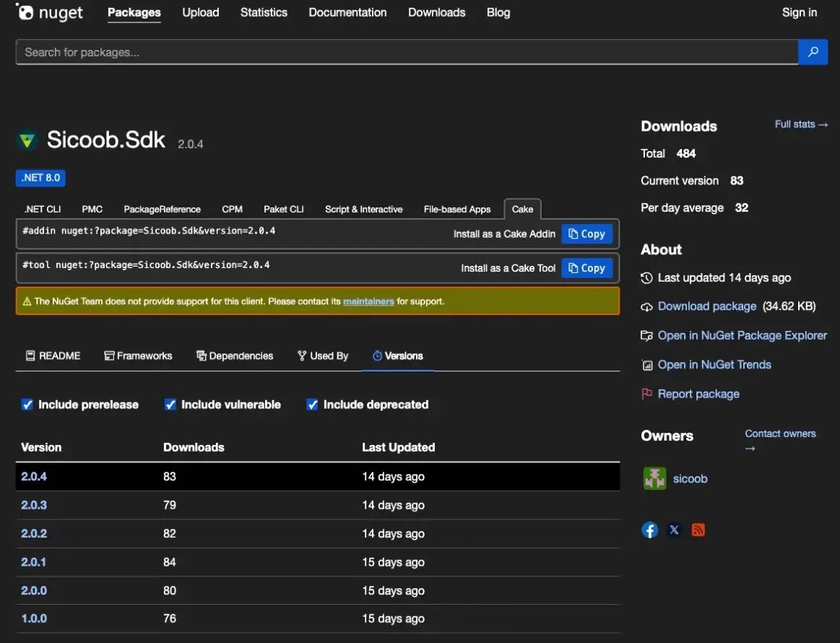Viewport: 840px width, 643px height.
Task: Copy the Cake Addin command
Action: [x=586, y=234]
